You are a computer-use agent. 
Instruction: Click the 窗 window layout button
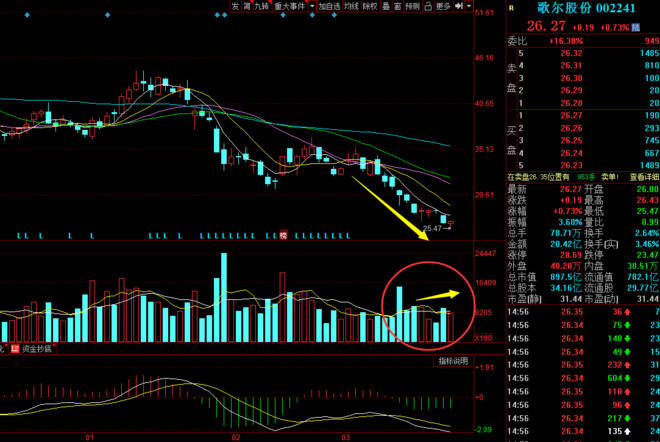click(397, 6)
